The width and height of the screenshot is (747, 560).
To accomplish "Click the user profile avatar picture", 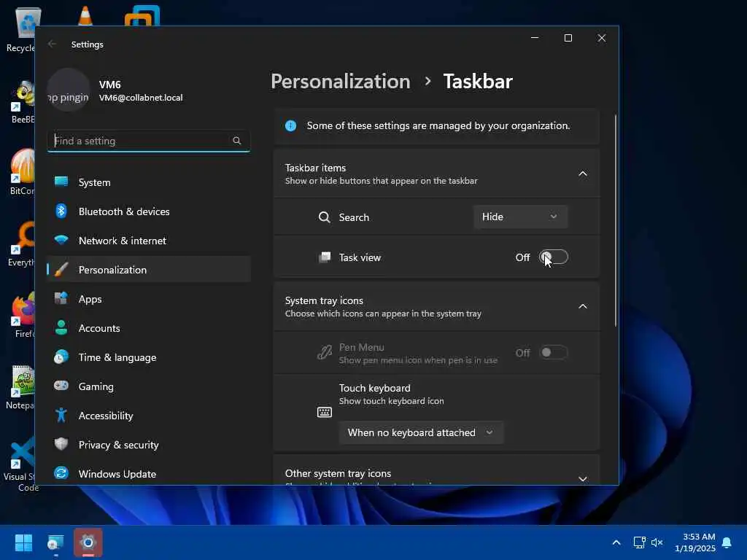I will 69,90.
